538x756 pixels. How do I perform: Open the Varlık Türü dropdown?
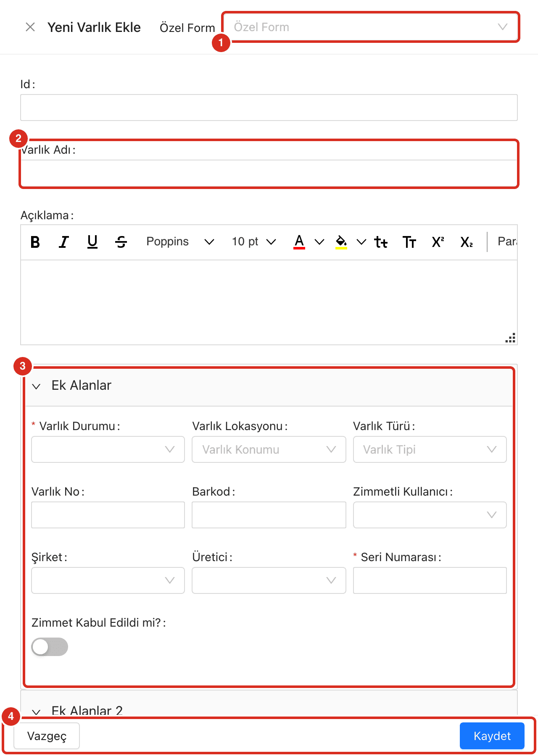[x=430, y=449]
